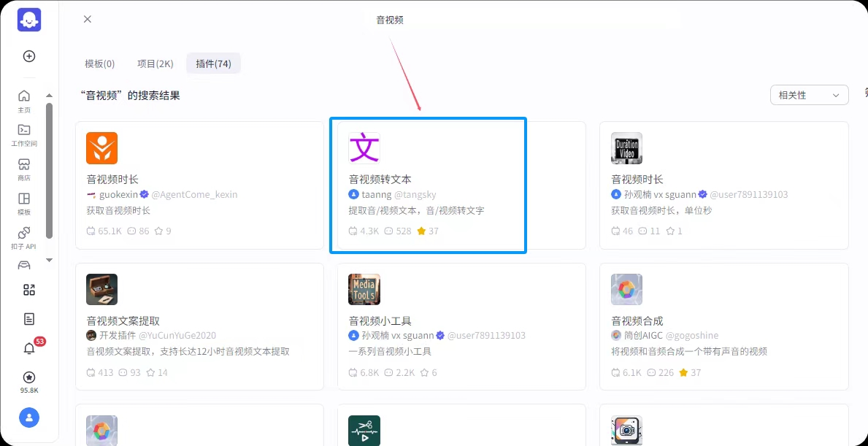Open the 模板 templates section
The image size is (868, 446).
tap(24, 204)
